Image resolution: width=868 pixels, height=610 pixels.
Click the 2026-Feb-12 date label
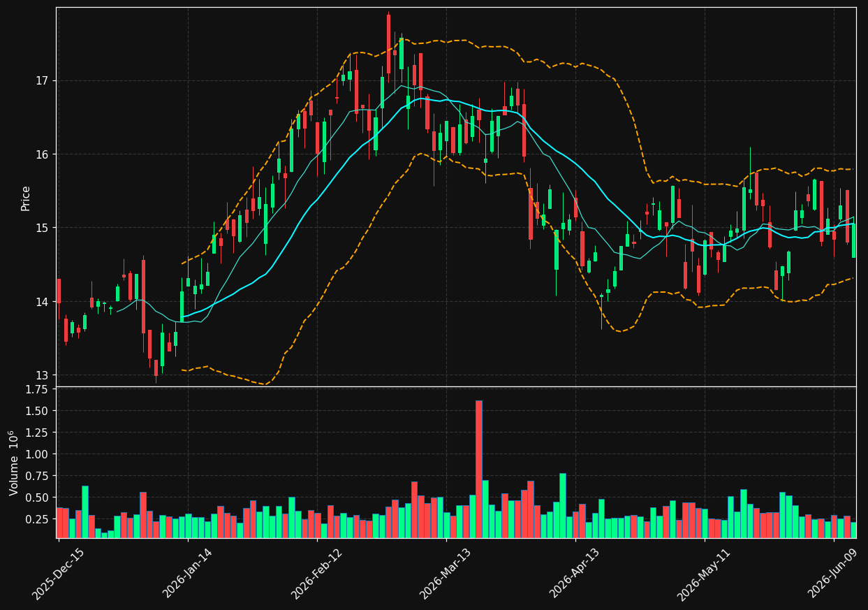tap(317, 573)
